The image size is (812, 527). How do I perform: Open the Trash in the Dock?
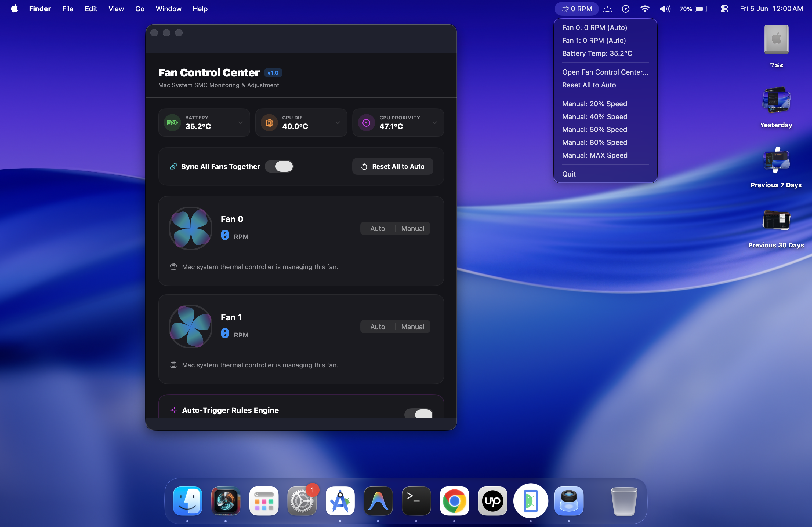[x=624, y=501]
